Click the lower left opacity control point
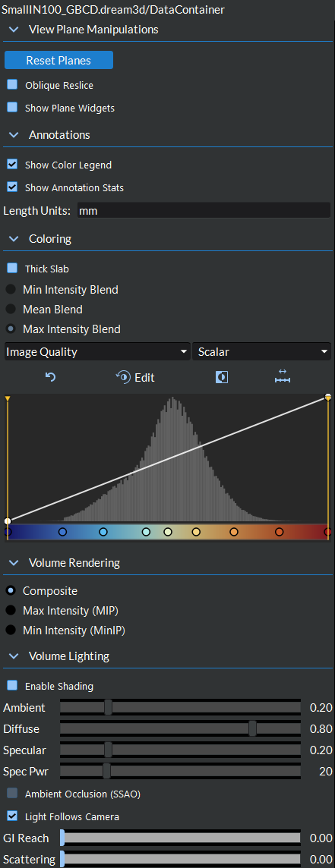 8,520
